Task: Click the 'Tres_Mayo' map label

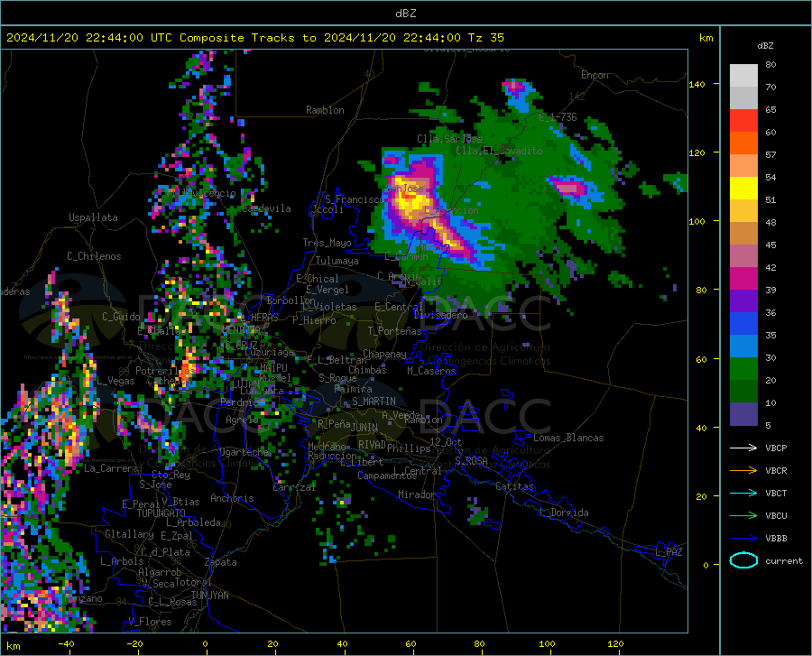Action: 327,243
